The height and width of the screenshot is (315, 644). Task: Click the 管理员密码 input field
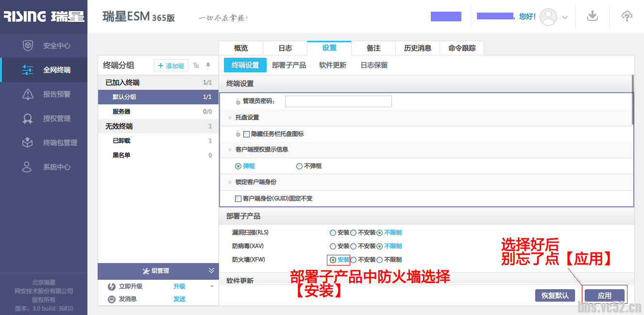[x=338, y=101]
